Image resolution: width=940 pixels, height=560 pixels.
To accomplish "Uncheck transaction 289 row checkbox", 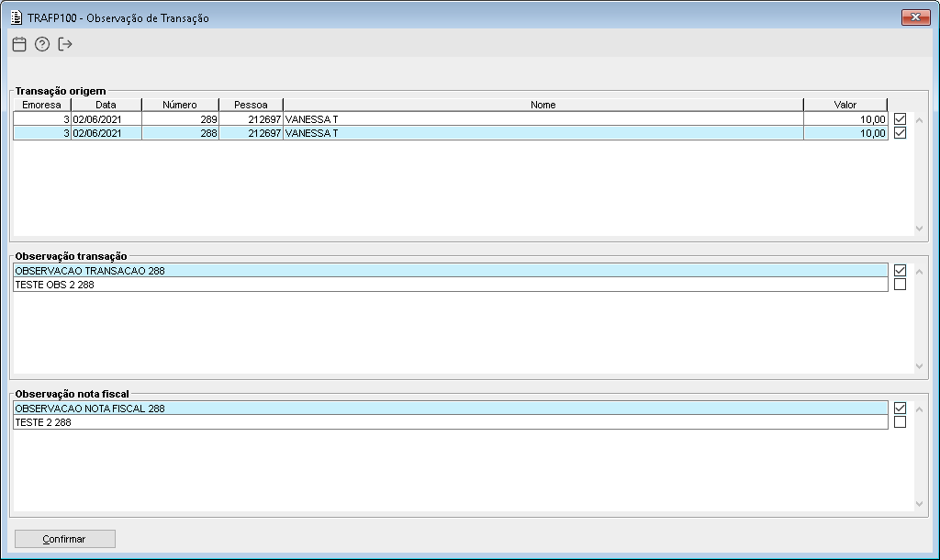I will pyautogui.click(x=900, y=118).
